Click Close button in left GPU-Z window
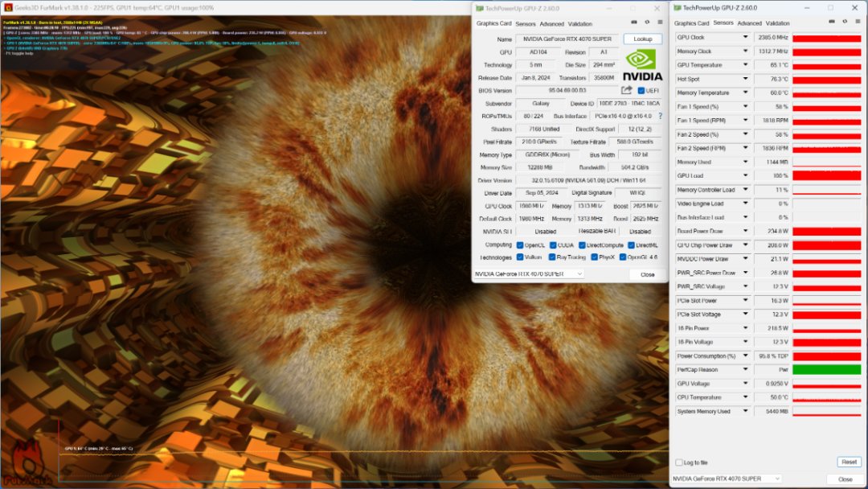The height and width of the screenshot is (489, 868). tap(647, 275)
